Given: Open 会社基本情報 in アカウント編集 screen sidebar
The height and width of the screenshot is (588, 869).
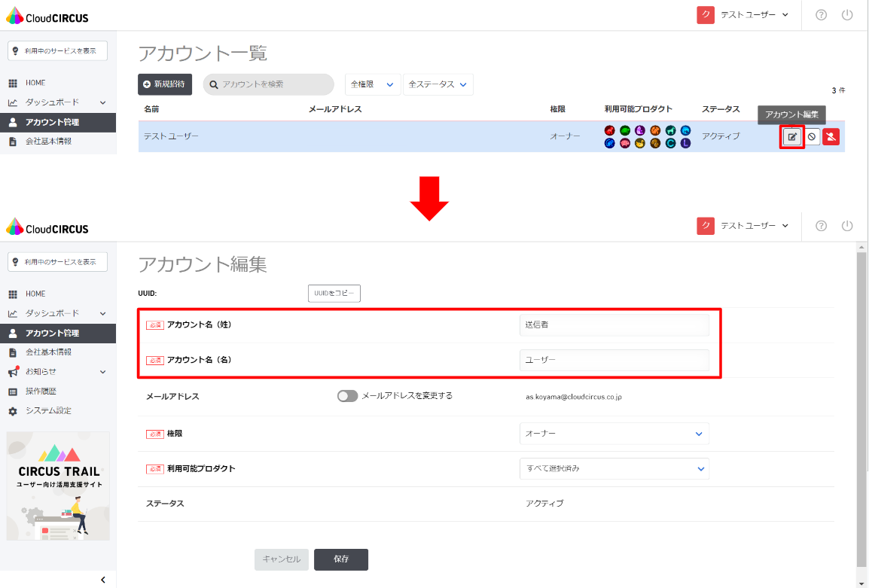Looking at the screenshot, I should pos(58,352).
